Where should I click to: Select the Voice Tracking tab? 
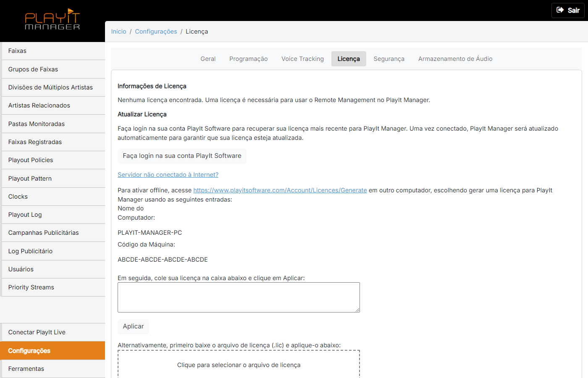[x=302, y=59]
